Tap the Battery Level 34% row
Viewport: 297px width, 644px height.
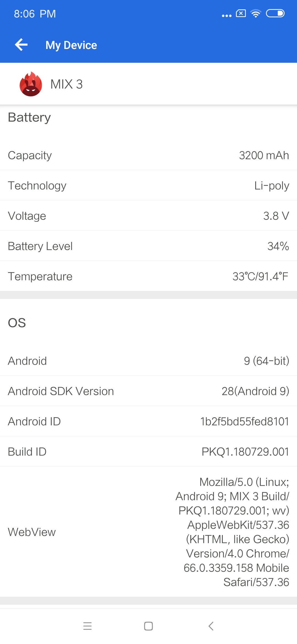click(x=148, y=246)
